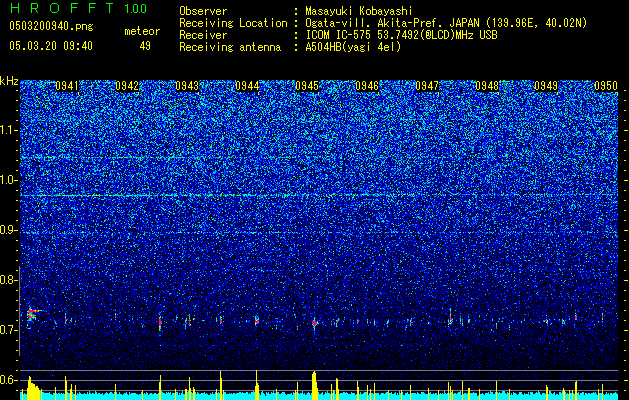Viewport: 629px width, 400px height.
Task: Click the tallest yellow intensity peak at 0945
Action: [x=314, y=385]
